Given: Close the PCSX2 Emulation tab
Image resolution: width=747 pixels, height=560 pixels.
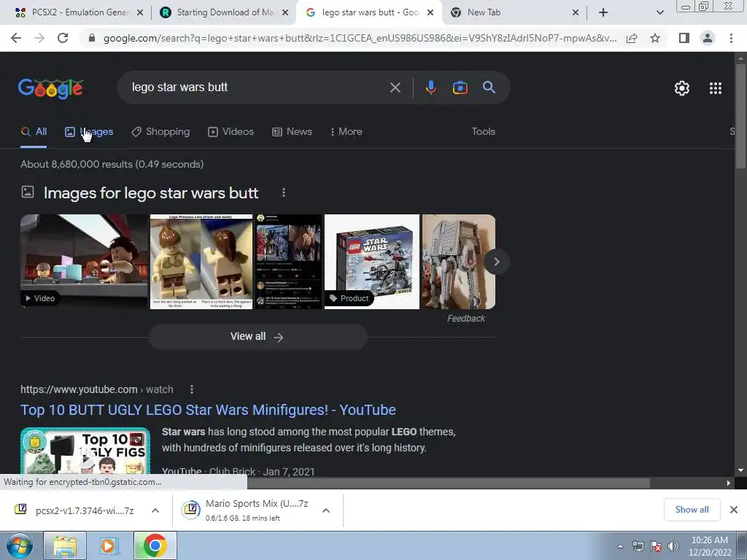Looking at the screenshot, I should 140,13.
